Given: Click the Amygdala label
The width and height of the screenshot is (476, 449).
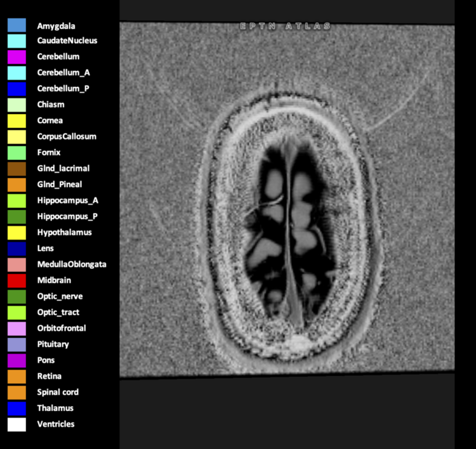Looking at the screenshot, I should [56, 27].
